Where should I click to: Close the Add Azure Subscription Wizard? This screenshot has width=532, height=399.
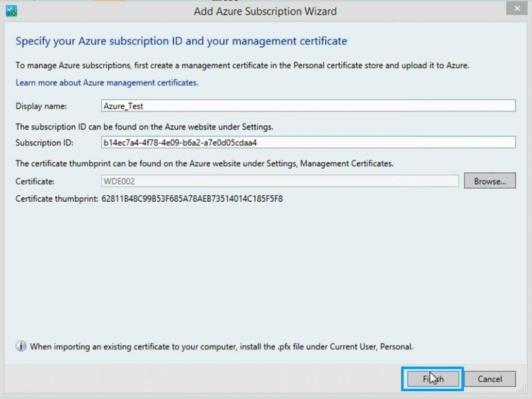click(x=517, y=8)
